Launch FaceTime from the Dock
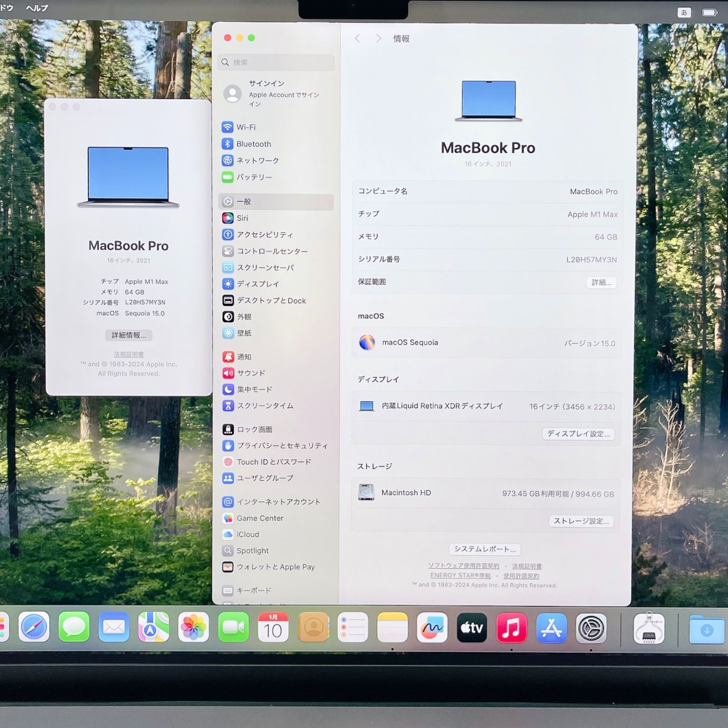This screenshot has width=728, height=728. pyautogui.click(x=233, y=627)
